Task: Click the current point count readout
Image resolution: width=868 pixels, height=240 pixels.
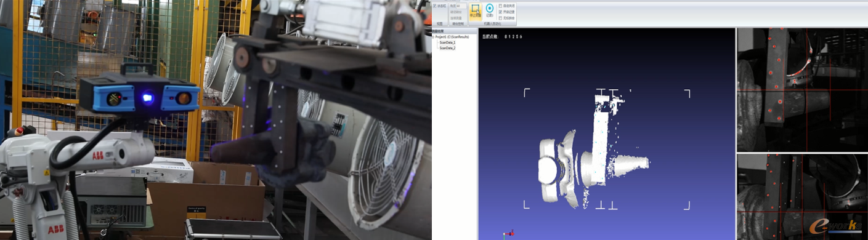Action: point(503,37)
